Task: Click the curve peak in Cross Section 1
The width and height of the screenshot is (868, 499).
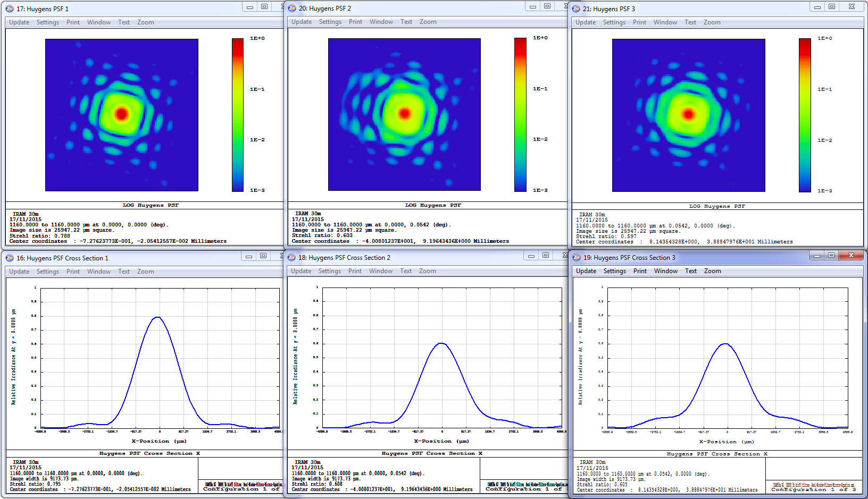Action: pos(157,317)
